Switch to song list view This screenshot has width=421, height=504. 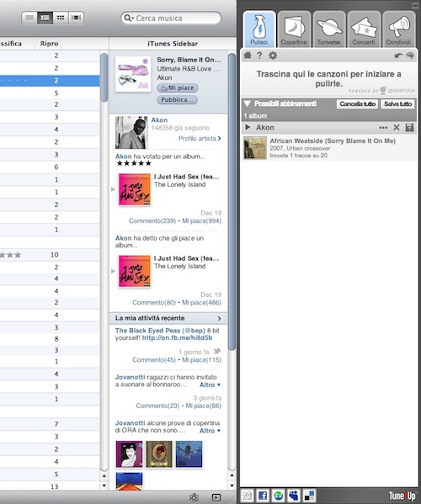point(29,18)
